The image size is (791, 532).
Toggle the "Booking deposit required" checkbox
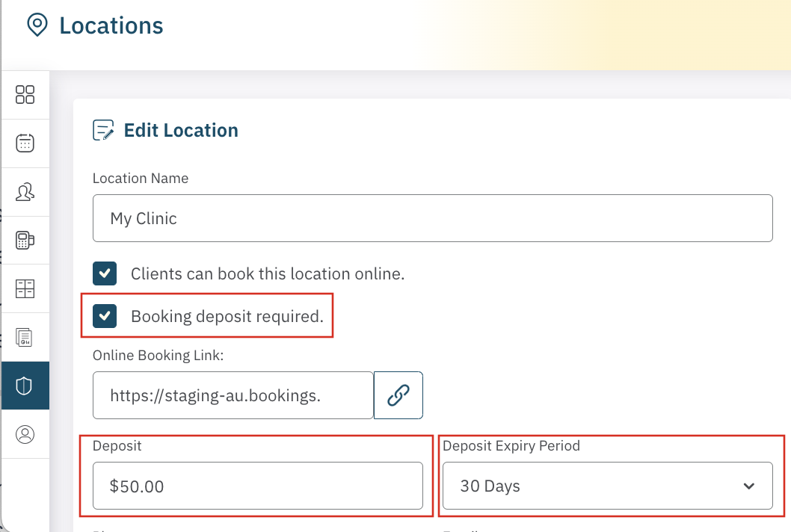click(x=105, y=316)
